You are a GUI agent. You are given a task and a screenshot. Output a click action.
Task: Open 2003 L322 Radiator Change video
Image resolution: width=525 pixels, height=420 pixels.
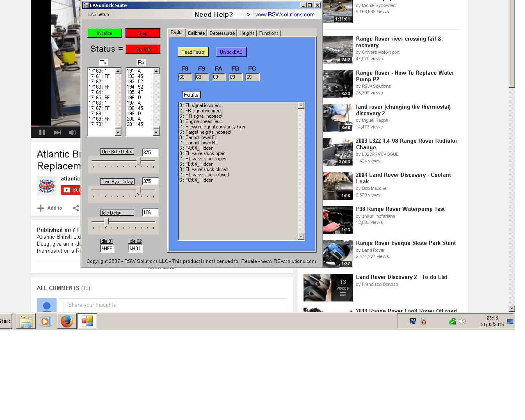406,144
